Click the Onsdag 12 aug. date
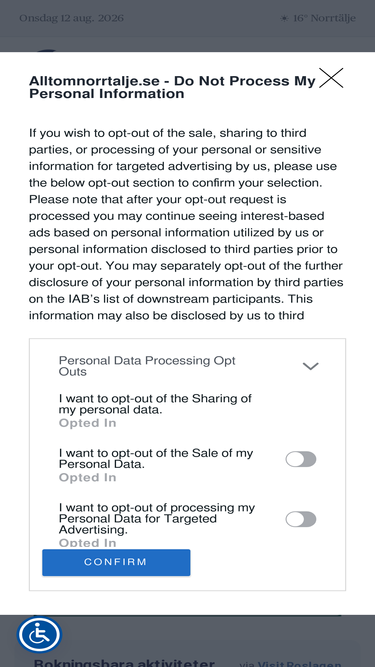The width and height of the screenshot is (375, 667). [71, 18]
